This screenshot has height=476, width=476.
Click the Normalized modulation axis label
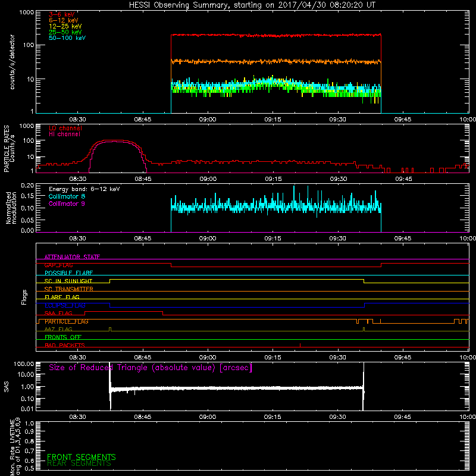coord(11,208)
